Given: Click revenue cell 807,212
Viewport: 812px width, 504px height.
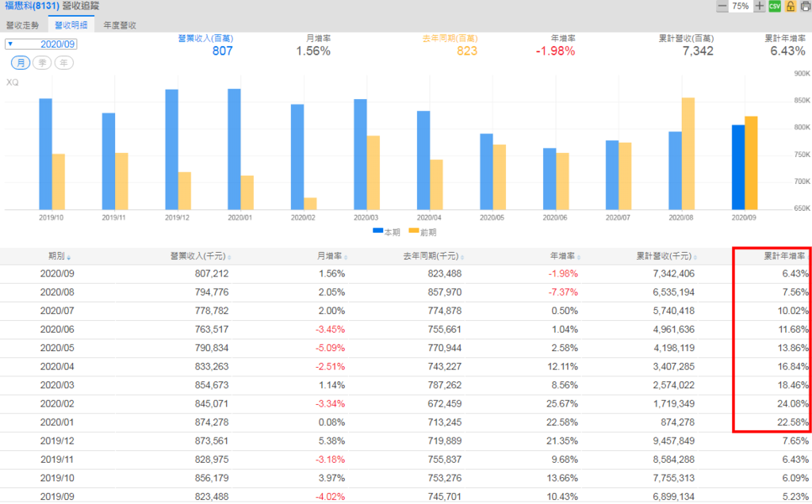Looking at the screenshot, I should pyautogui.click(x=212, y=273).
